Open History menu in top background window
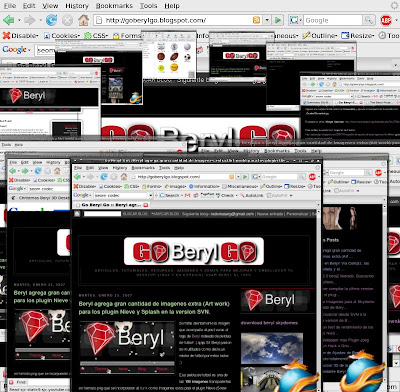The height and width of the screenshot is (392, 400). coord(77,6)
